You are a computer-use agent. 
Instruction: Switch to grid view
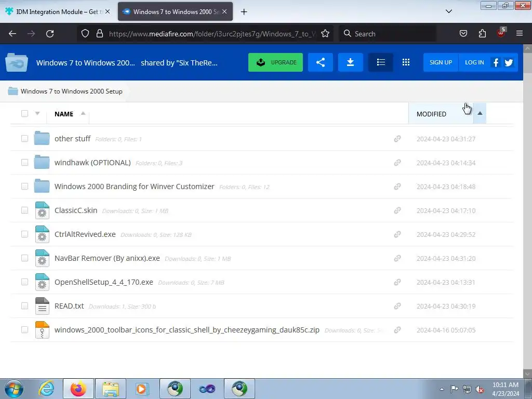point(406,62)
